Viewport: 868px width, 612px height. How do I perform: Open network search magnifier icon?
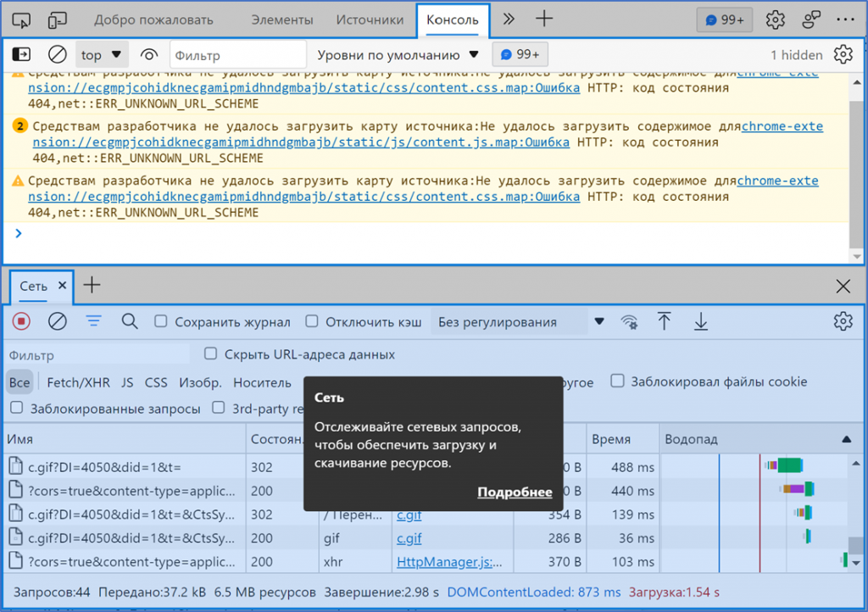(x=130, y=321)
